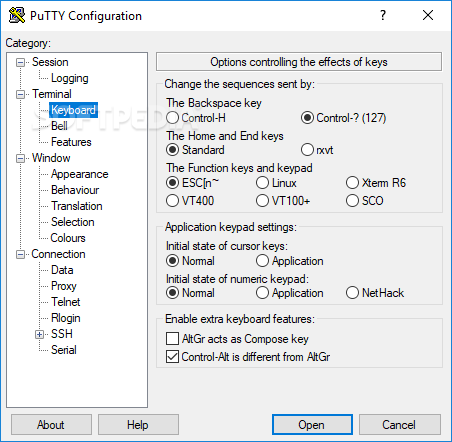Open Serial settings
Image resolution: width=452 pixels, height=442 pixels.
pos(64,350)
